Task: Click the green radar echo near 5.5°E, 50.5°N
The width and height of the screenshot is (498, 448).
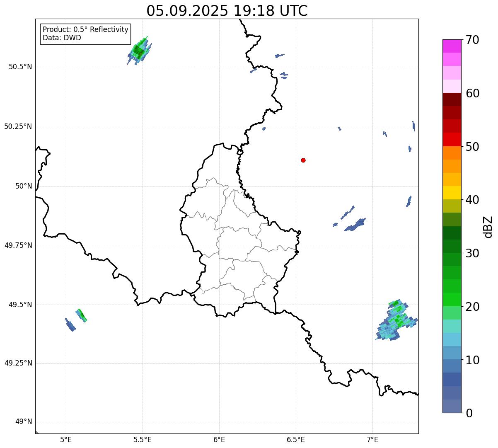Action: tap(139, 51)
